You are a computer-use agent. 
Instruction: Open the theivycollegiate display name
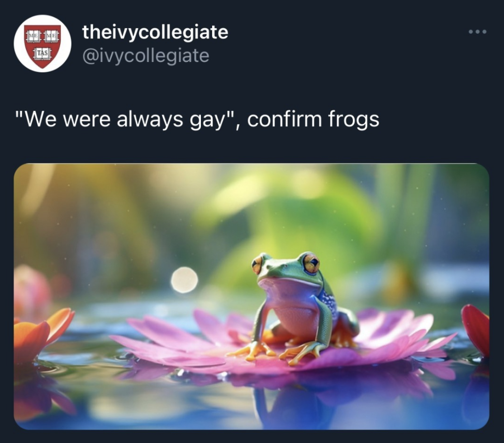pyautogui.click(x=155, y=32)
